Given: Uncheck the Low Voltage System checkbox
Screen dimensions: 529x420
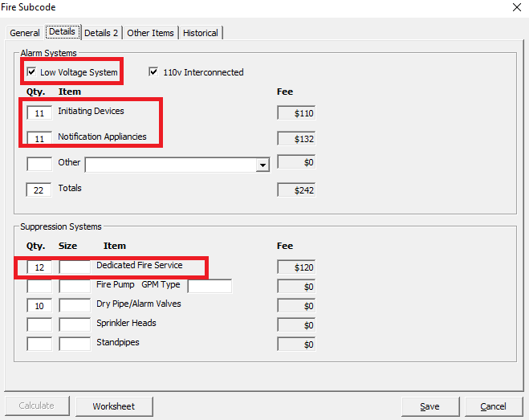Looking at the screenshot, I should (32, 72).
